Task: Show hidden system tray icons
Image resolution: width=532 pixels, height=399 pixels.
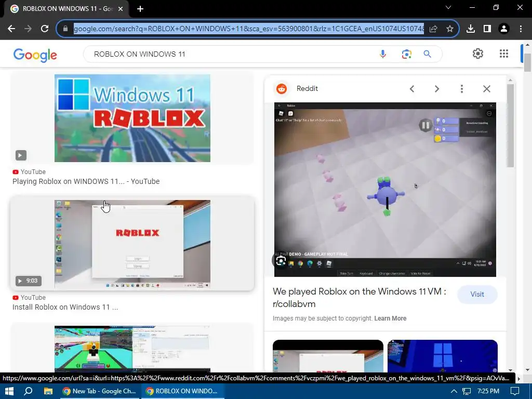Action: (454, 391)
